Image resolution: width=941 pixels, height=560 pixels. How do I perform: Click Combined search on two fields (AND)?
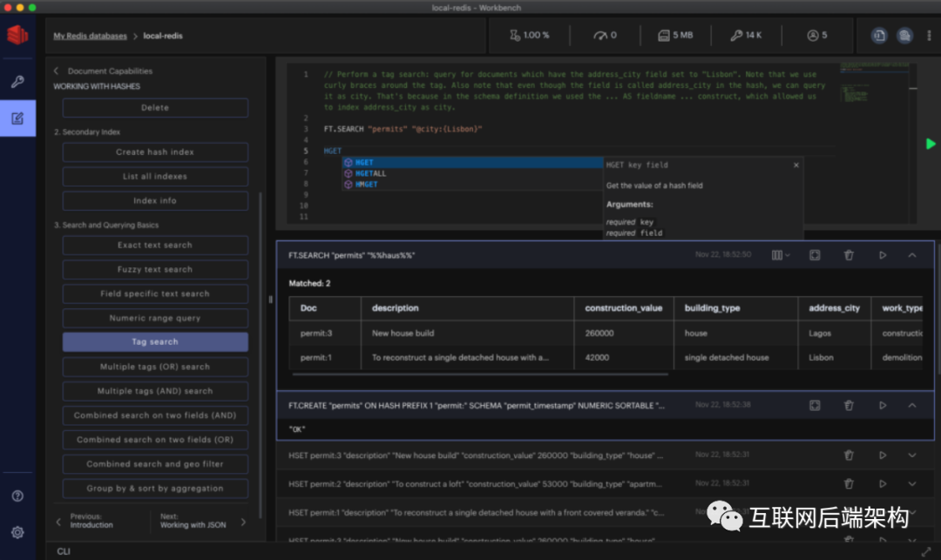155,415
